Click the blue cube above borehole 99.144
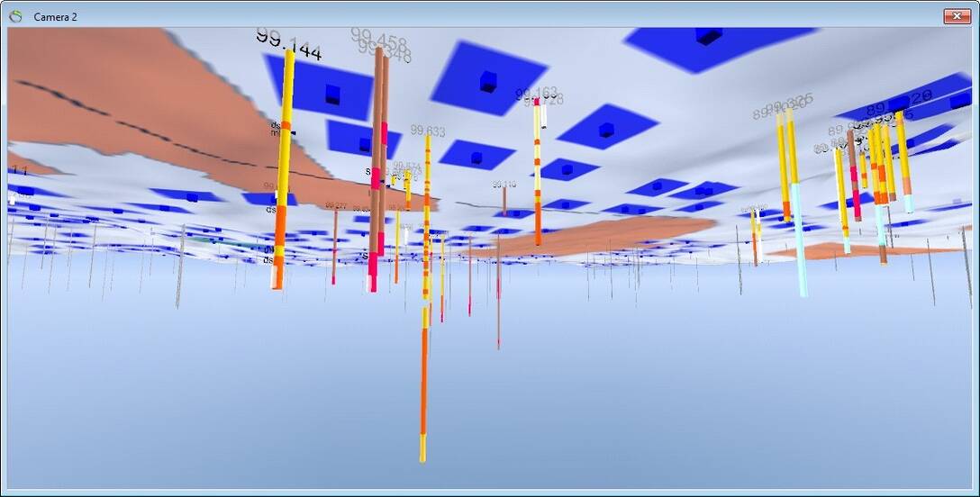Screen dimensions: 980x497 [332, 94]
